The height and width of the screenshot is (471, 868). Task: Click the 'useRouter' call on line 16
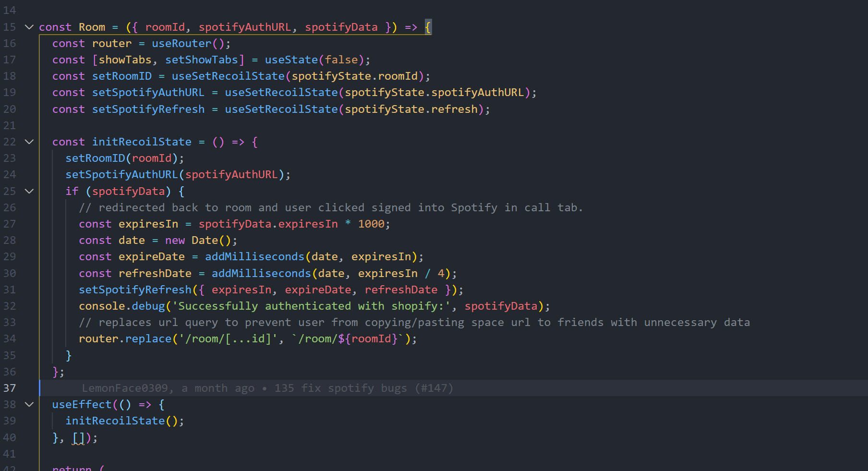click(x=181, y=43)
